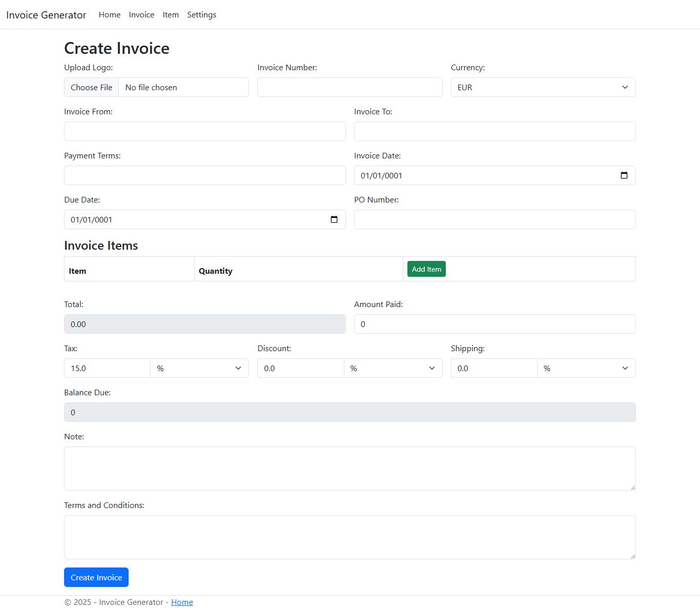Image resolution: width=700 pixels, height=608 pixels.
Task: Click the Invoice Generator brand title
Action: 46,15
